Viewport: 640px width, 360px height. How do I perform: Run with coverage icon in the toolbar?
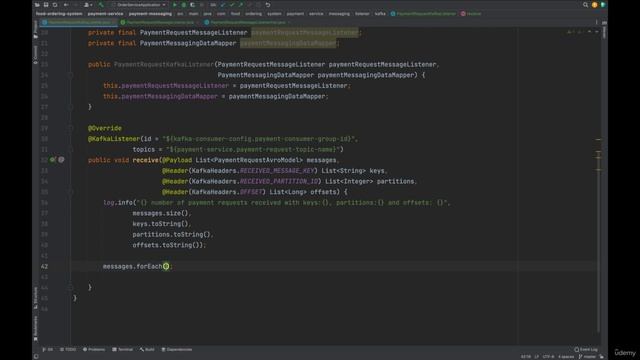[x=192, y=5]
